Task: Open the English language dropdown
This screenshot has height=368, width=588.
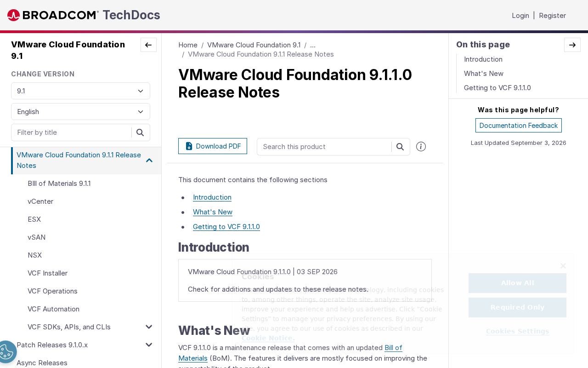Action: [x=80, y=112]
